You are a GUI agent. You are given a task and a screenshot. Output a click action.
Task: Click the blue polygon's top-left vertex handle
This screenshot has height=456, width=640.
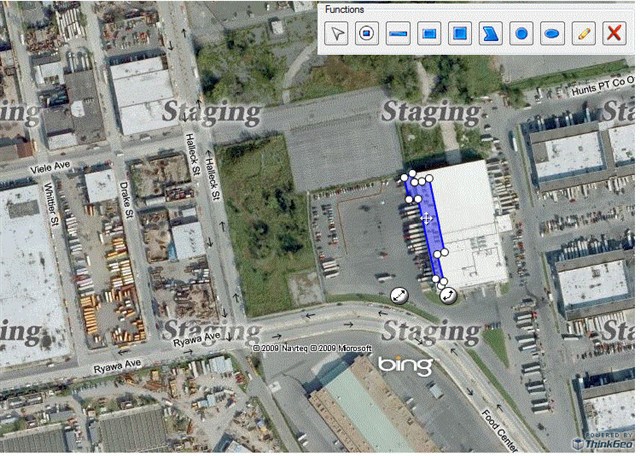[404, 177]
